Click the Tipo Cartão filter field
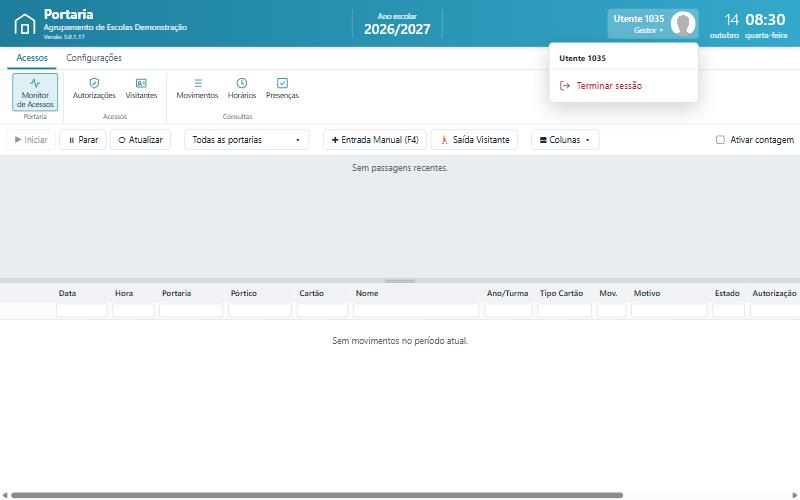 tap(564, 310)
